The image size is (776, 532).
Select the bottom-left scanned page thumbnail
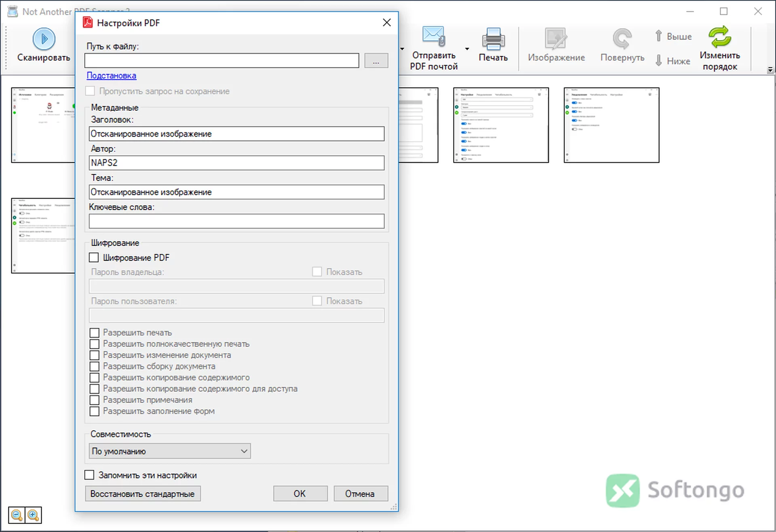(x=43, y=236)
